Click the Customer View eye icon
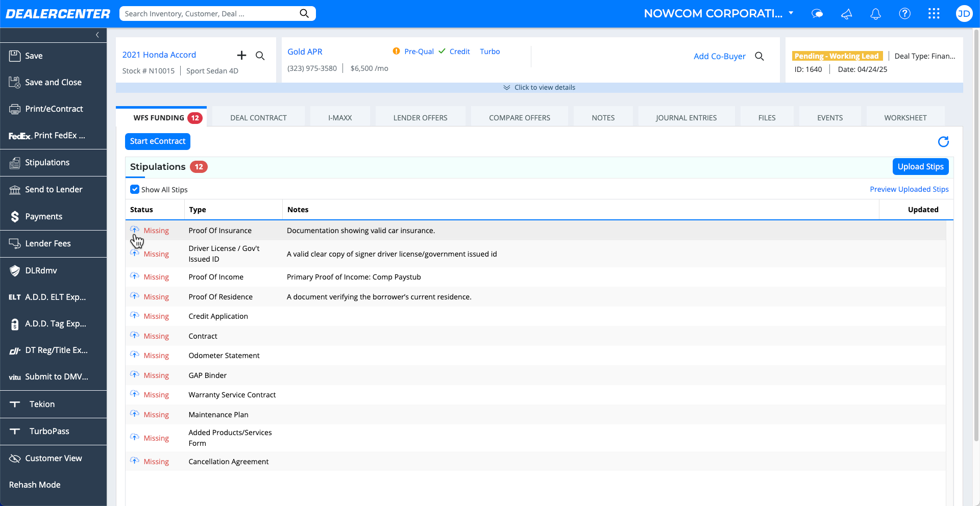Viewport: 980px width, 506px height. coord(15,458)
